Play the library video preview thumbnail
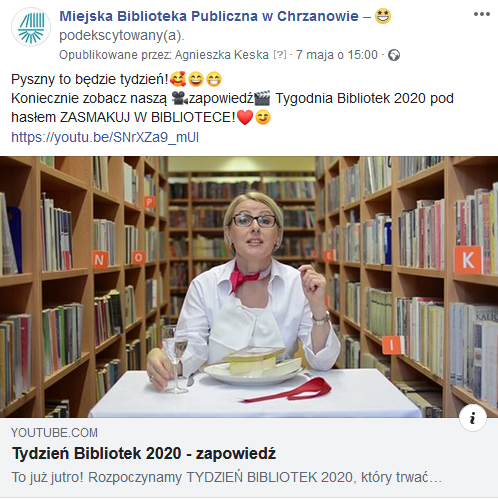Image resolution: width=498 pixels, height=499 pixels. point(249,287)
